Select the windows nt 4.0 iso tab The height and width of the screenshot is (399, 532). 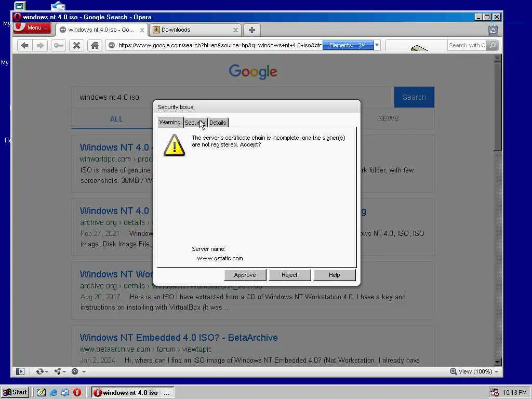pyautogui.click(x=102, y=30)
